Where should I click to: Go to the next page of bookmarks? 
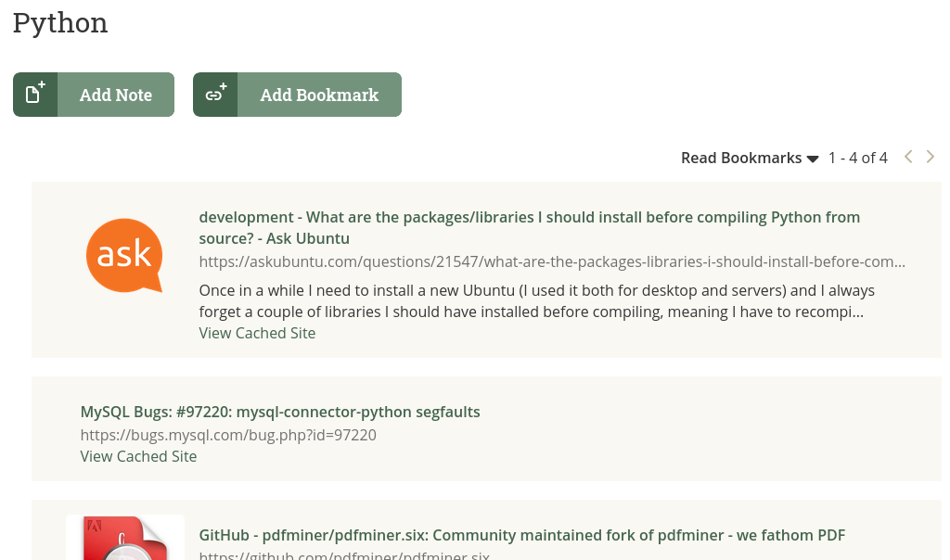(930, 157)
